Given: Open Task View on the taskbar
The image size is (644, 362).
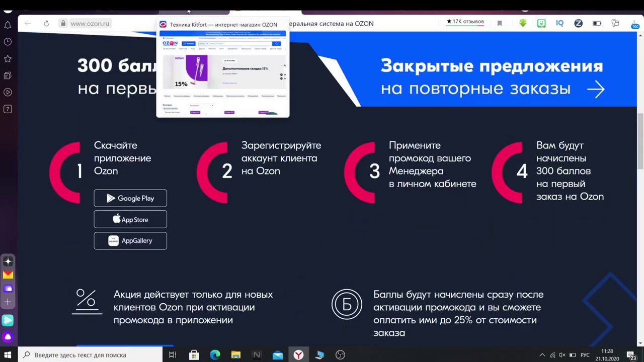Looking at the screenshot, I should click(172, 355).
